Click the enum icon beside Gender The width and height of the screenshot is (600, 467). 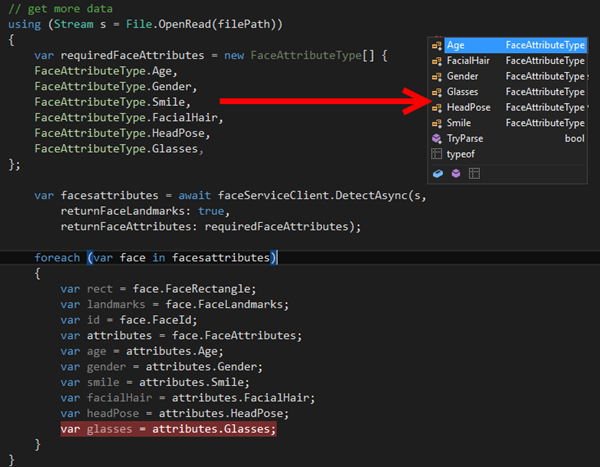[x=437, y=77]
